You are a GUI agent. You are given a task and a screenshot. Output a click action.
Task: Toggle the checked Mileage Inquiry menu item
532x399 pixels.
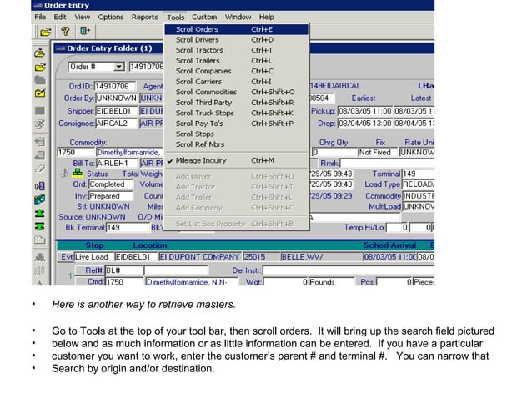pyautogui.click(x=237, y=160)
